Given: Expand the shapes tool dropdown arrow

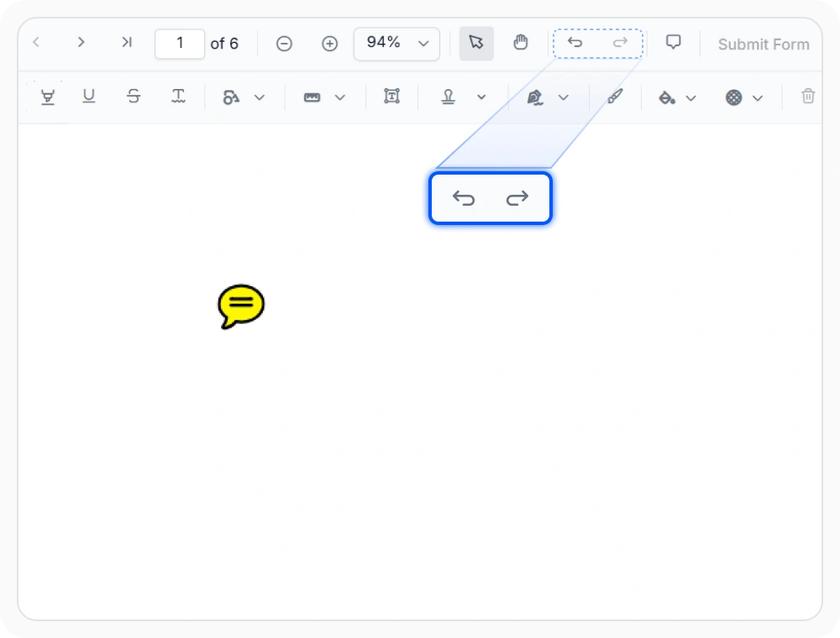Looking at the screenshot, I should tap(260, 97).
